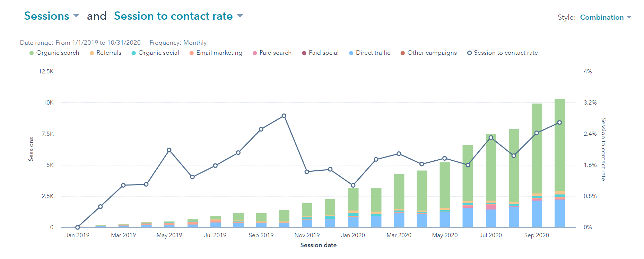
Task: Click the Direct traffic legend marker
Action: pyautogui.click(x=351, y=53)
